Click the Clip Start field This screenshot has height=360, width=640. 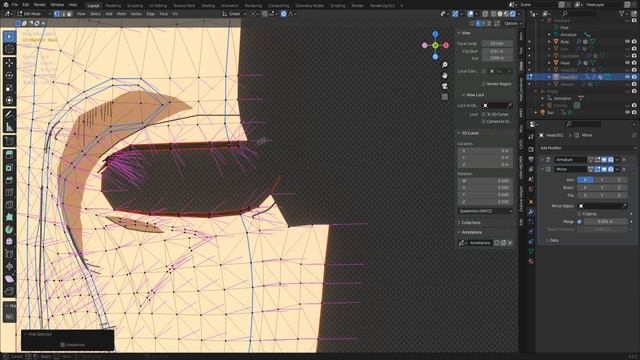coord(497,51)
